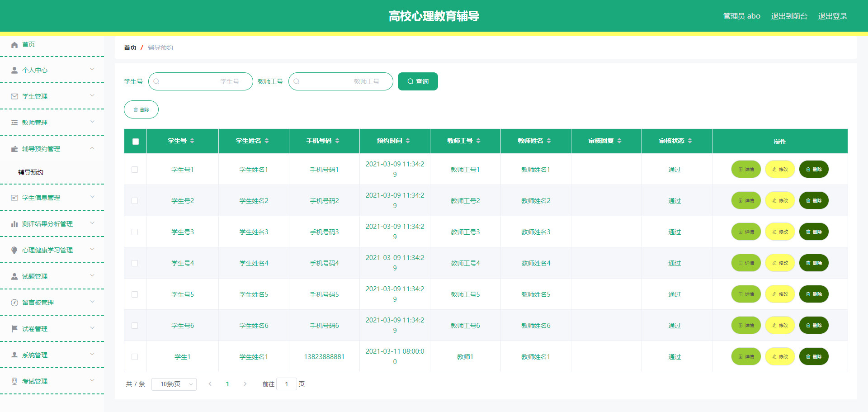Click page number 1 in pagination

[227, 384]
